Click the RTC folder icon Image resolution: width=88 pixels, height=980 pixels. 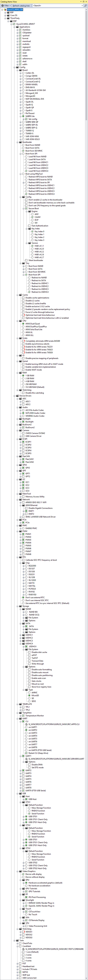pos(21,557)
